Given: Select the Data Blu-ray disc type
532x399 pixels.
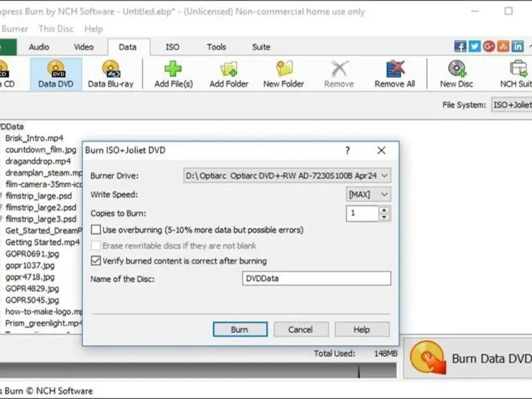Looking at the screenshot, I should 110,74.
